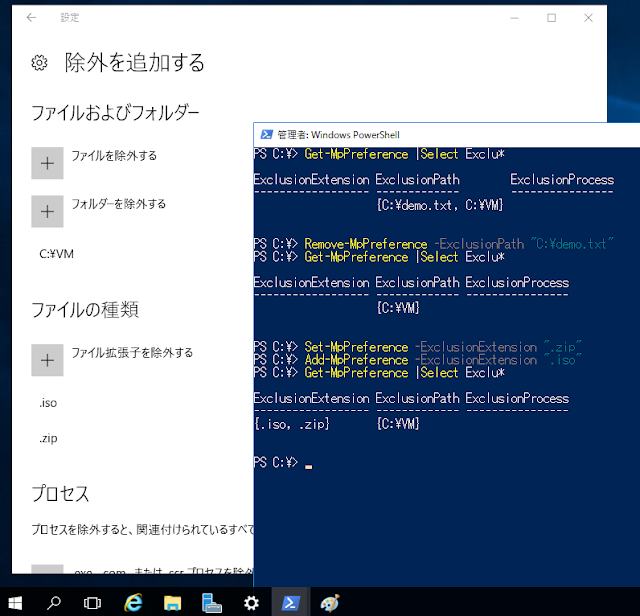Viewport: 640px width, 616px height.
Task: Click the {.iso, .zip} output in PowerShell
Action: [291, 424]
